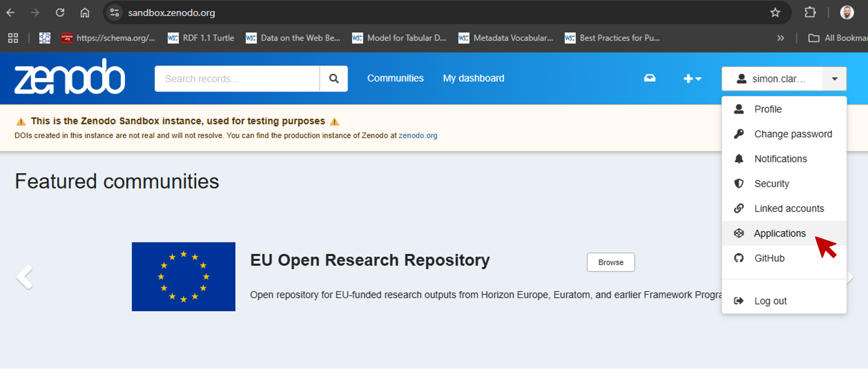Image resolution: width=868 pixels, height=376 pixels.
Task: Focus the Search records field
Action: (x=237, y=79)
